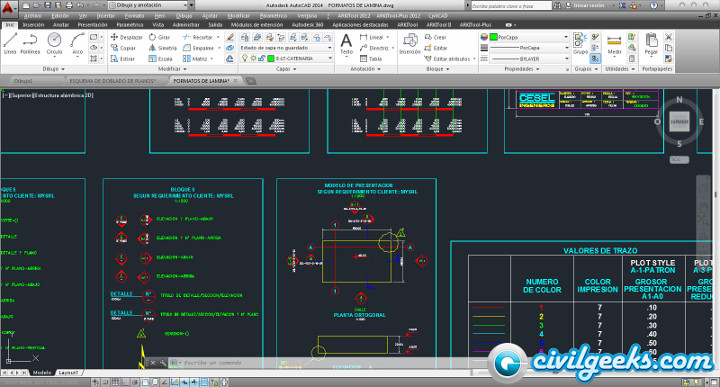Click the Pegar clipboard icon
720x387 pixels.
(x=651, y=45)
